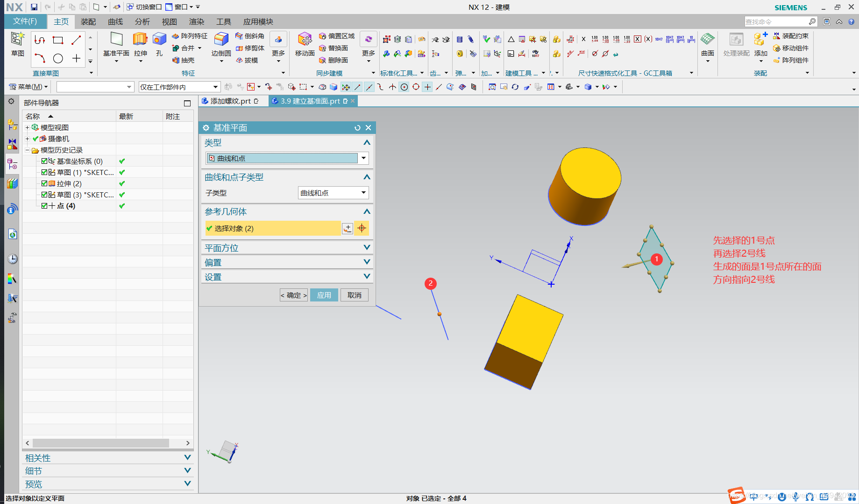This screenshot has width=859, height=504.
Task: Select the sketch Circle tool icon
Action: point(58,58)
